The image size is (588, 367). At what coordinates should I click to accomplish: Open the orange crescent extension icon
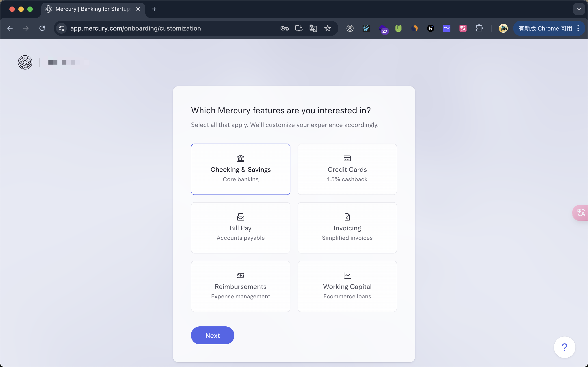(415, 28)
